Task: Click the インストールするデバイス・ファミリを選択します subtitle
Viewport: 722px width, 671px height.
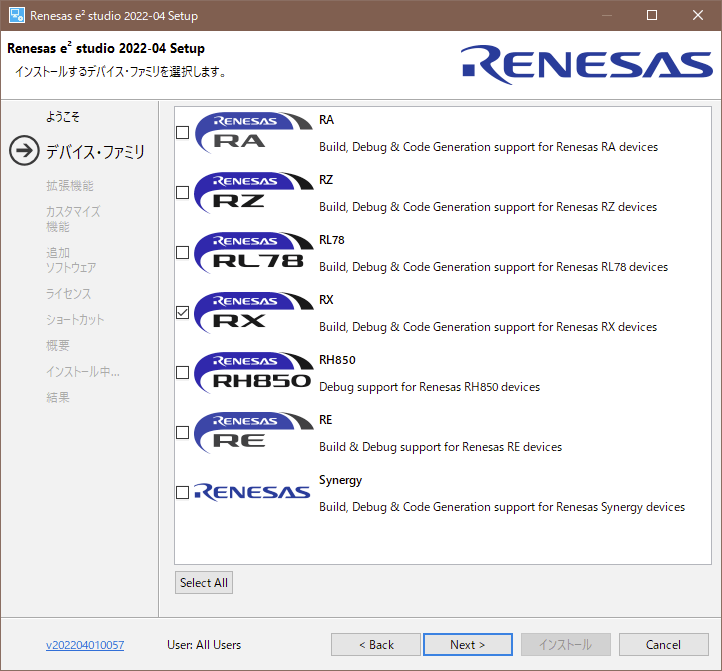Action: tap(121, 72)
